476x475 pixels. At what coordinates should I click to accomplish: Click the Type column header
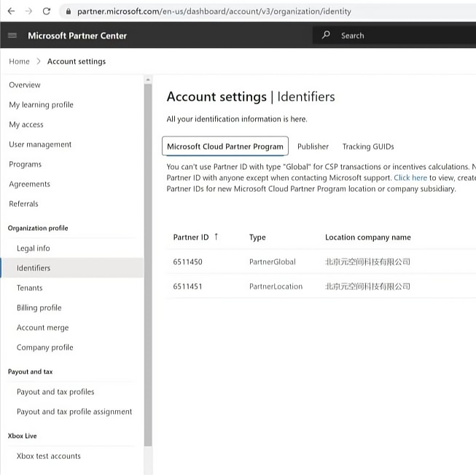pyautogui.click(x=257, y=237)
